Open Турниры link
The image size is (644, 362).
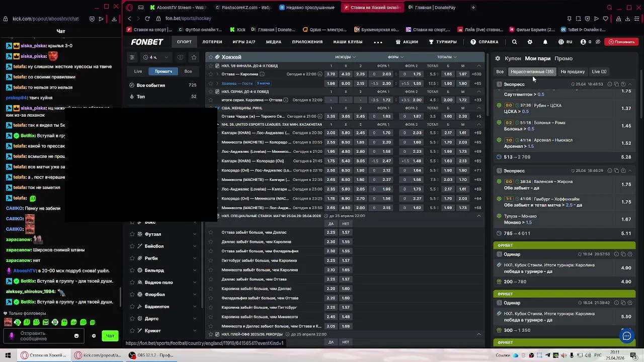click(443, 42)
